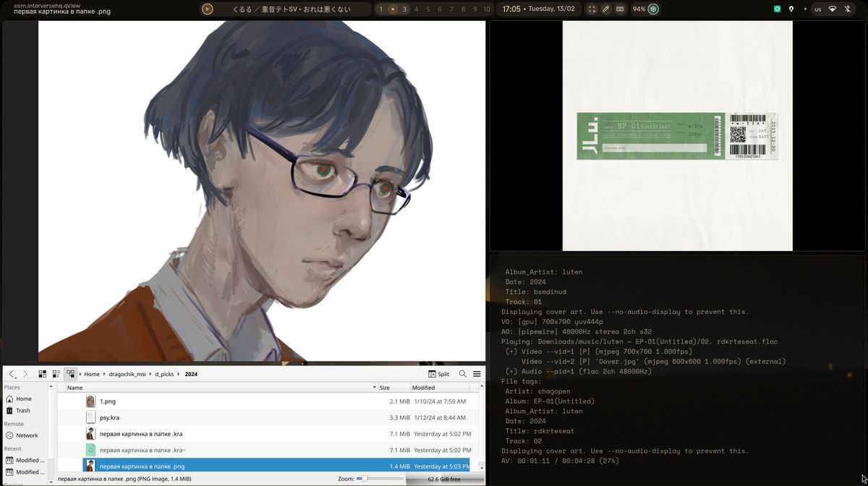Click the lightbulb tray icon
This screenshot has height=486, width=868.
point(791,9)
